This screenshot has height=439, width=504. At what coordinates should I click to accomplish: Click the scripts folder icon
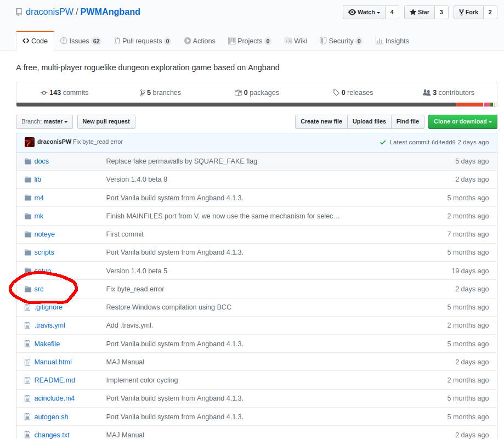coord(28,252)
